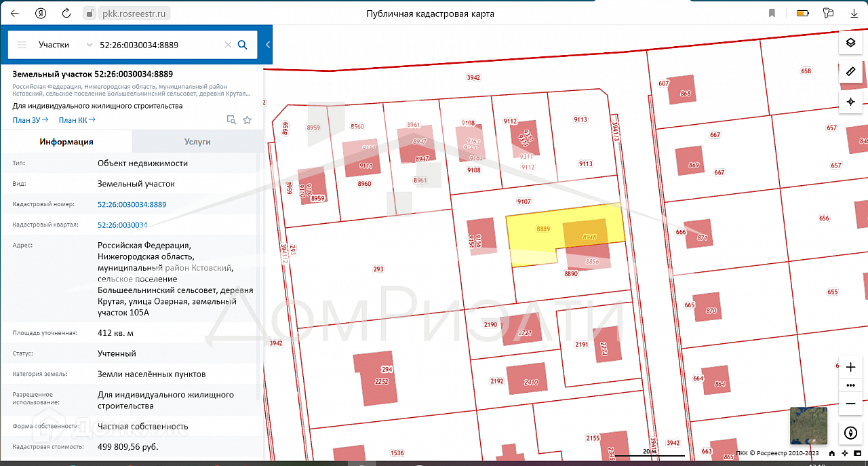
Task: Click building label 871 on the map
Action: (x=702, y=237)
